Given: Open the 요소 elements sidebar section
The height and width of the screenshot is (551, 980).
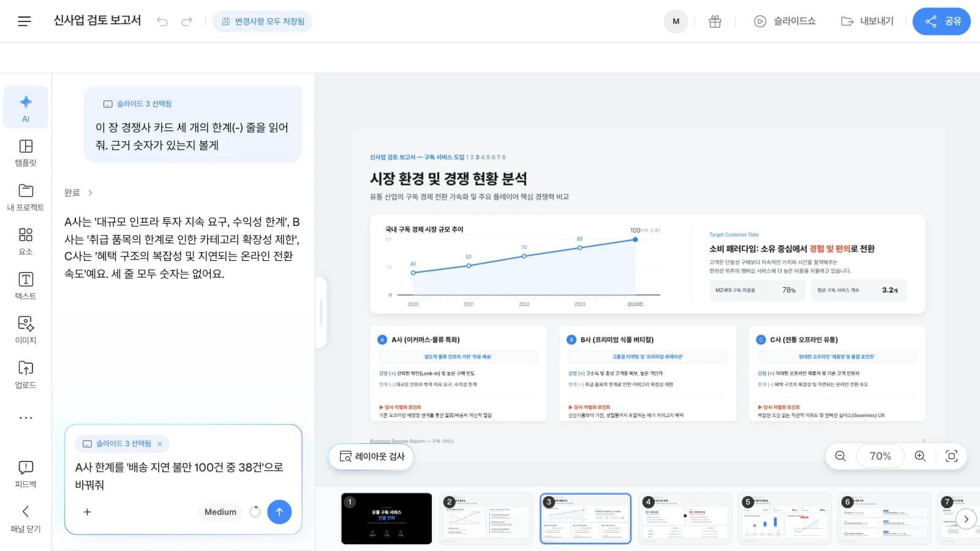Looking at the screenshot, I should [26, 241].
